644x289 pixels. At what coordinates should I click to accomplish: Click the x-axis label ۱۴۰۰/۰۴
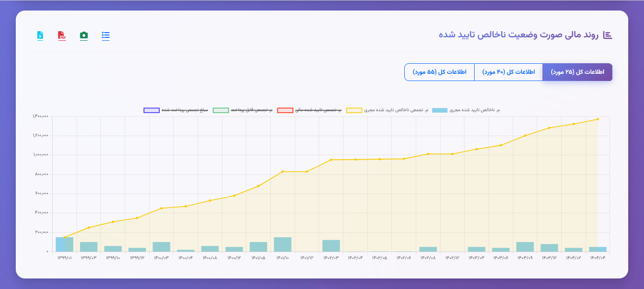point(186,258)
